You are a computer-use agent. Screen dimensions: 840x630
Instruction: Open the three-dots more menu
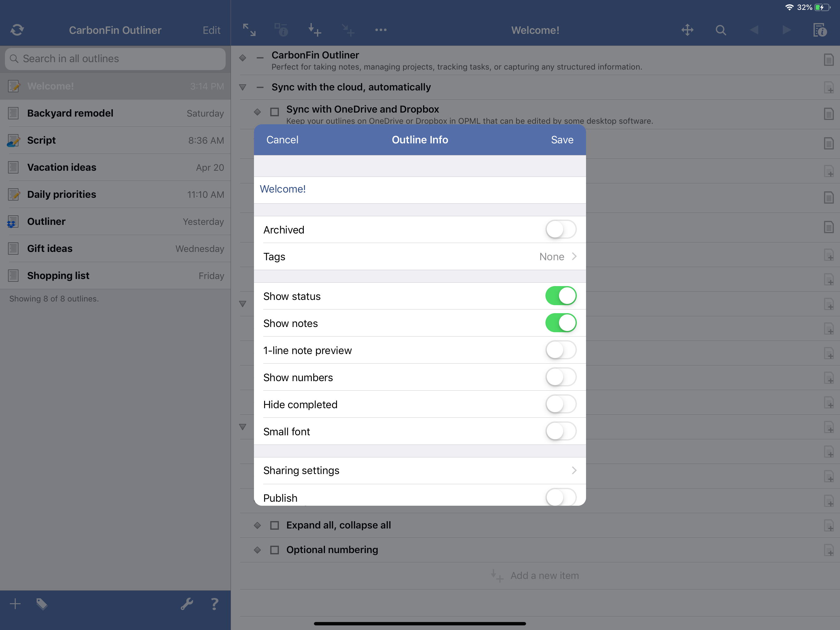[381, 30]
